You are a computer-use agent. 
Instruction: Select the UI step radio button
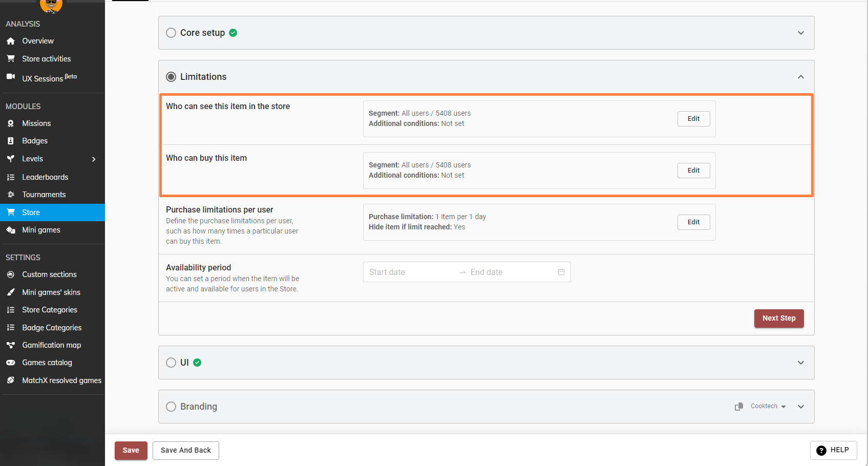[x=171, y=363]
